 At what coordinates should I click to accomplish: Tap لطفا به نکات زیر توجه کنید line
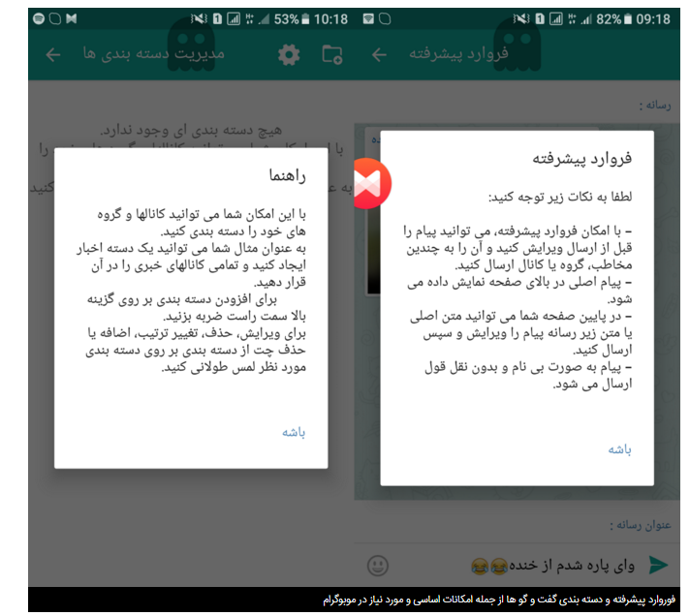[560, 197]
